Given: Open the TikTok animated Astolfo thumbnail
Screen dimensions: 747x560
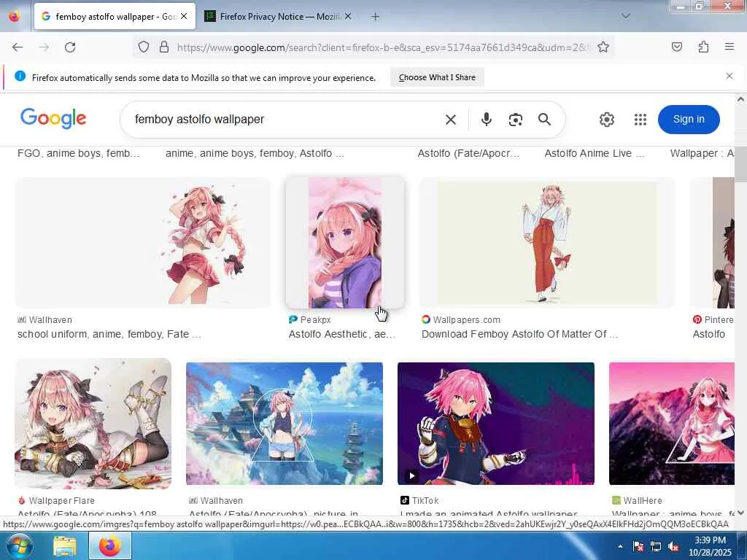Looking at the screenshot, I should [x=496, y=424].
